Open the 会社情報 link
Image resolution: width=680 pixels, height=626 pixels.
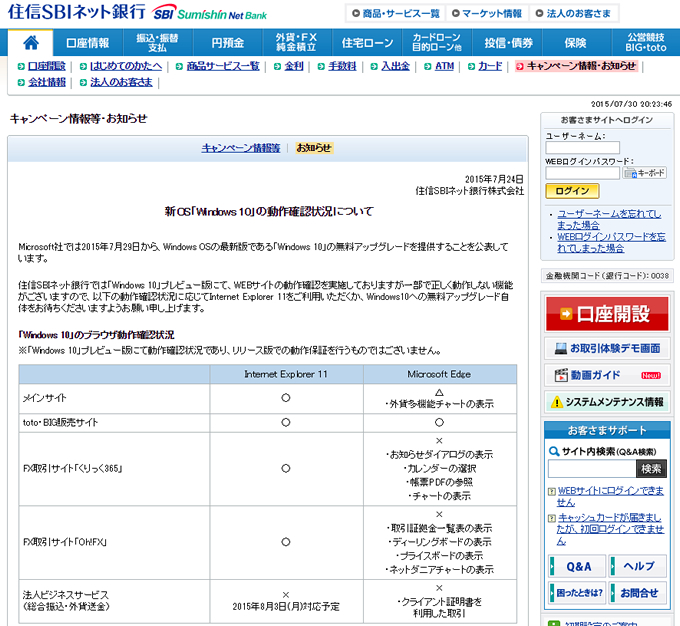47,82
